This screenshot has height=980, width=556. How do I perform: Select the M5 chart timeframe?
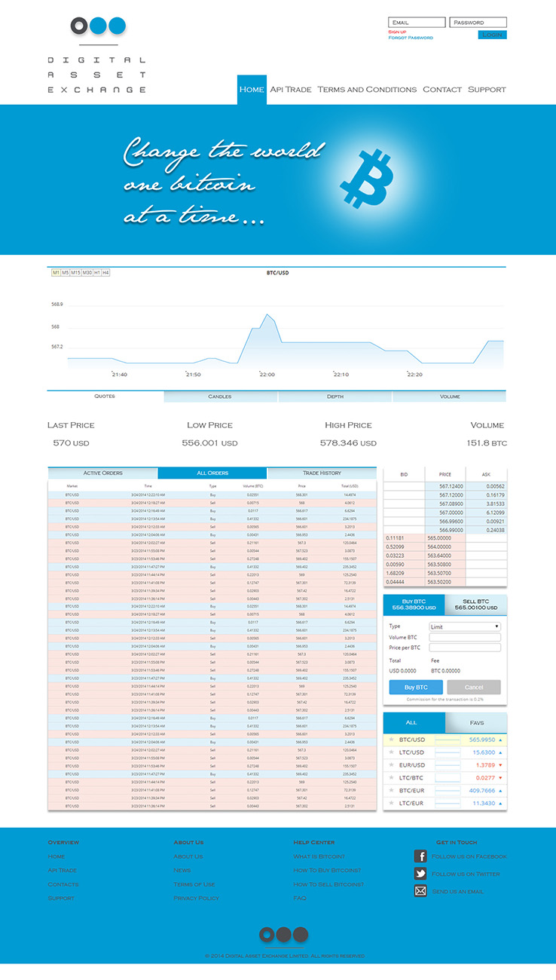65,272
